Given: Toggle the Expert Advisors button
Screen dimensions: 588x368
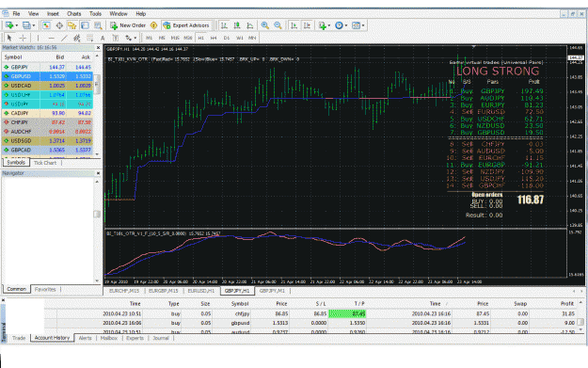Looking at the screenshot, I should (186, 25).
